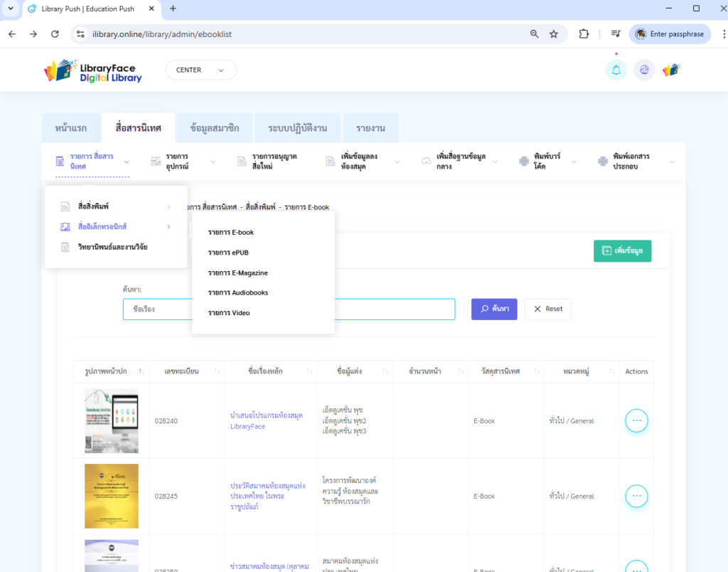728x572 pixels.
Task: Reload the page
Action: pos(55,34)
